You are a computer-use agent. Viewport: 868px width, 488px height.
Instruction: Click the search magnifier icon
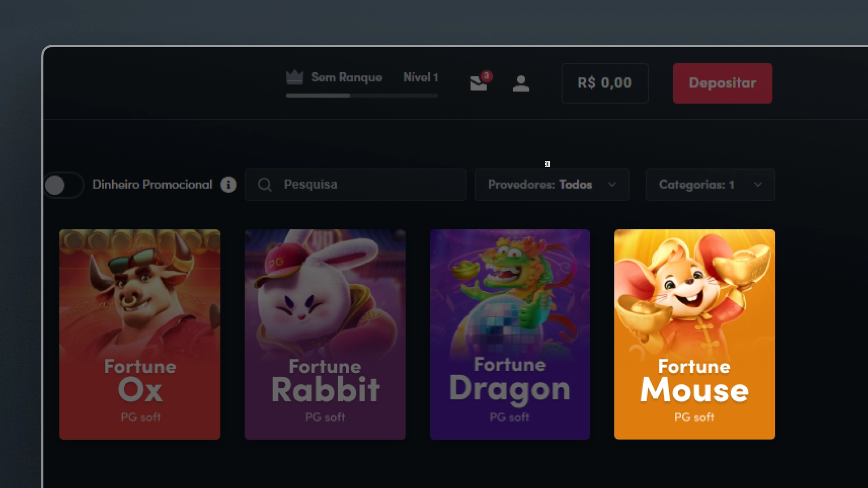coord(264,184)
